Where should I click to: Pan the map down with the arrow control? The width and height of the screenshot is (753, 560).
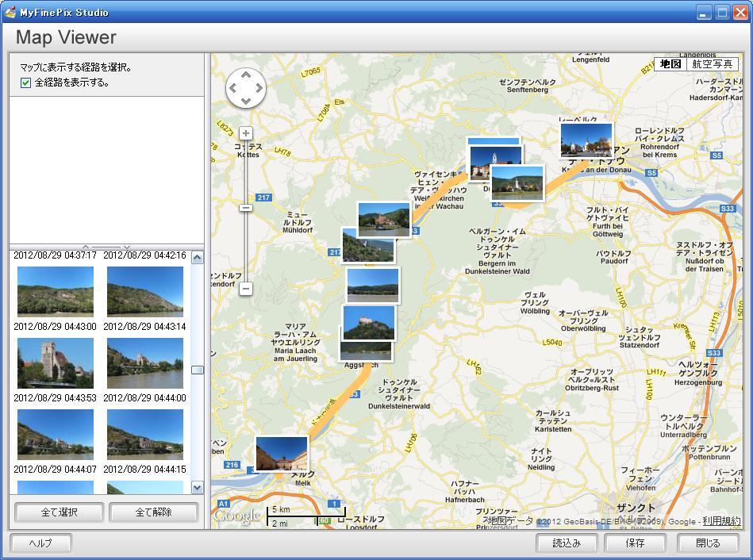coord(246,101)
